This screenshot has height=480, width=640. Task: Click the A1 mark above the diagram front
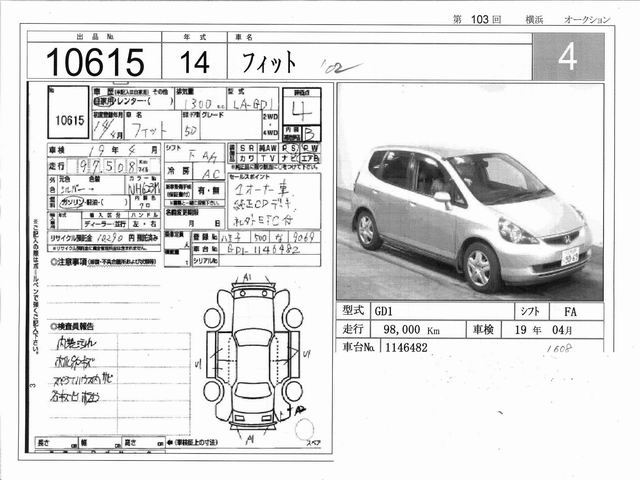(247, 278)
